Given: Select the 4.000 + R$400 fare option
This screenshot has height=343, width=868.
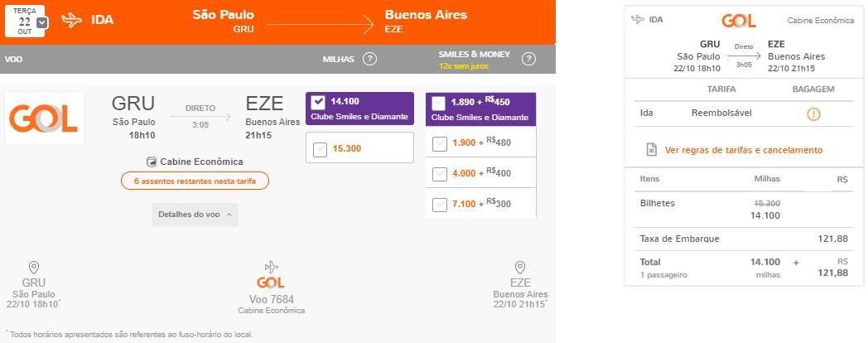Looking at the screenshot, I should click(440, 174).
